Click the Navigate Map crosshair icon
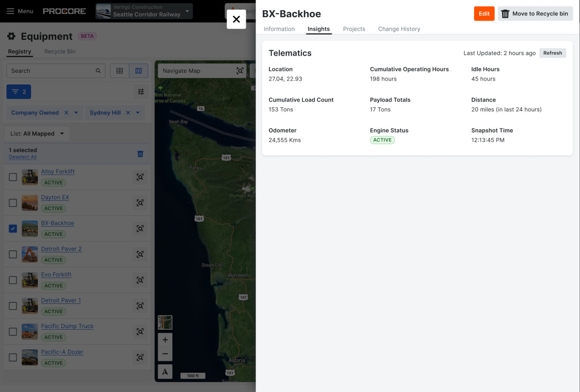 [240, 70]
